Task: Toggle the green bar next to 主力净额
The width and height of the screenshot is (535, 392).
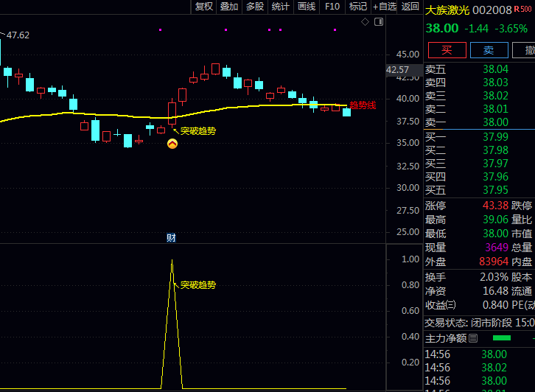Action: (501, 338)
